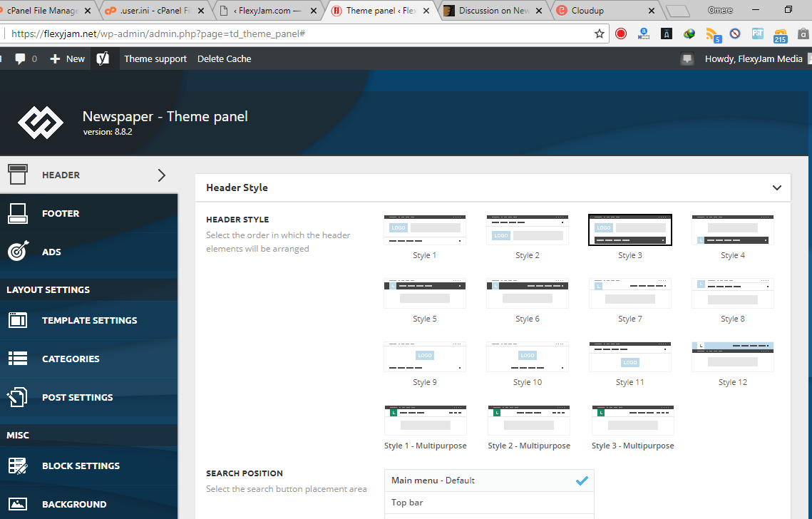Click the Header section icon in sidebar
The width and height of the screenshot is (812, 519).
pos(18,175)
